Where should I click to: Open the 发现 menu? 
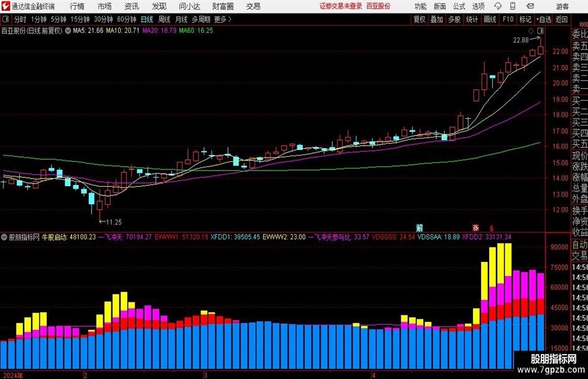(159, 6)
